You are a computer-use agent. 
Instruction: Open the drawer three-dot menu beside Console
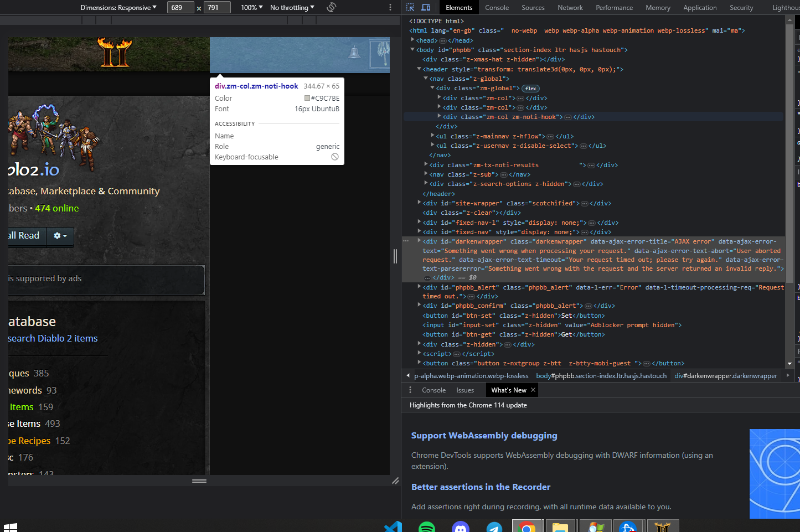(410, 390)
